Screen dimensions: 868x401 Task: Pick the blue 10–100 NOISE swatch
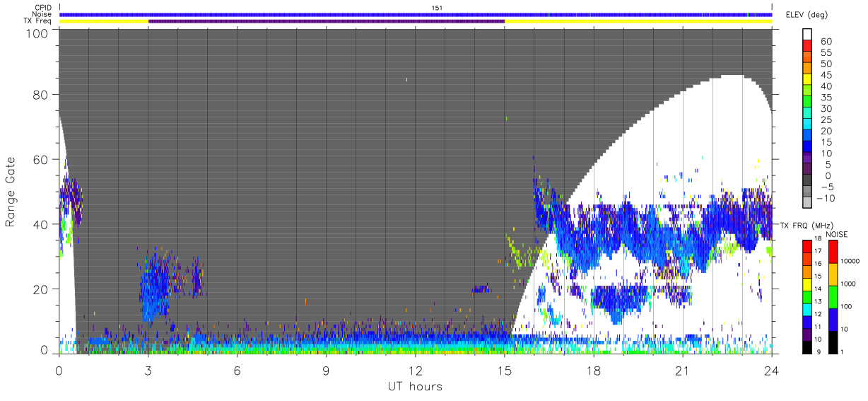[x=833, y=319]
